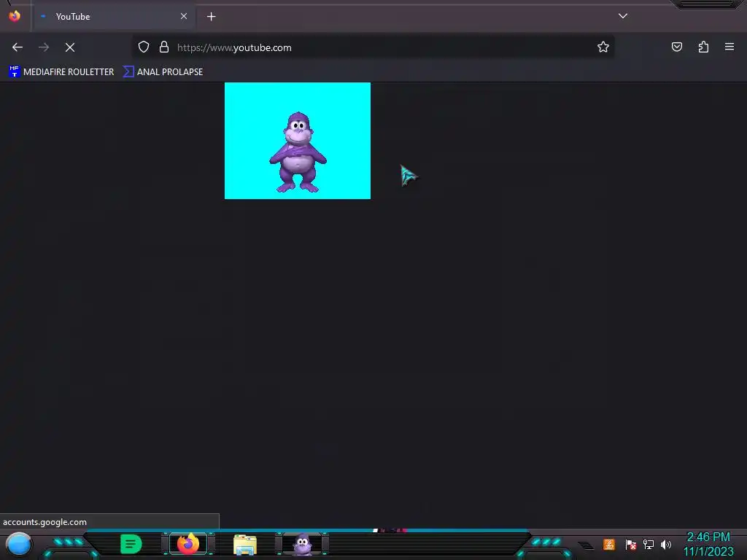Open purple gorilla taskbar app
This screenshot has width=747, height=560.
click(x=303, y=544)
